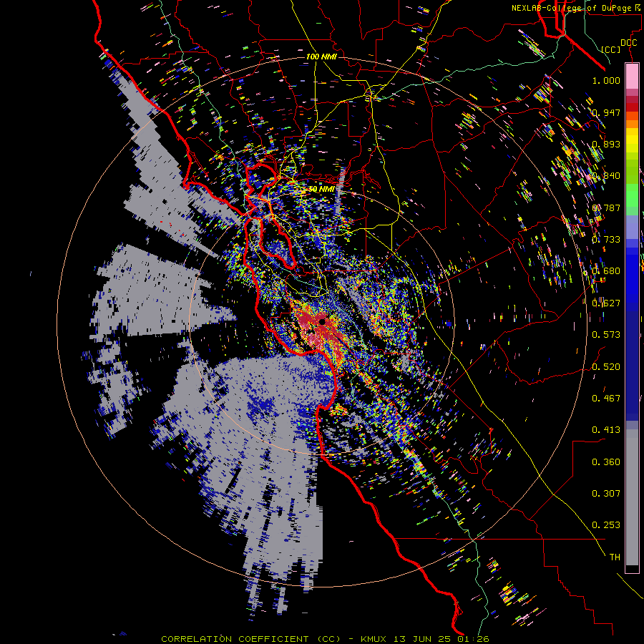This screenshot has height=644, width=644.
Task: Click the 0.573 legend value
Action: click(606, 334)
